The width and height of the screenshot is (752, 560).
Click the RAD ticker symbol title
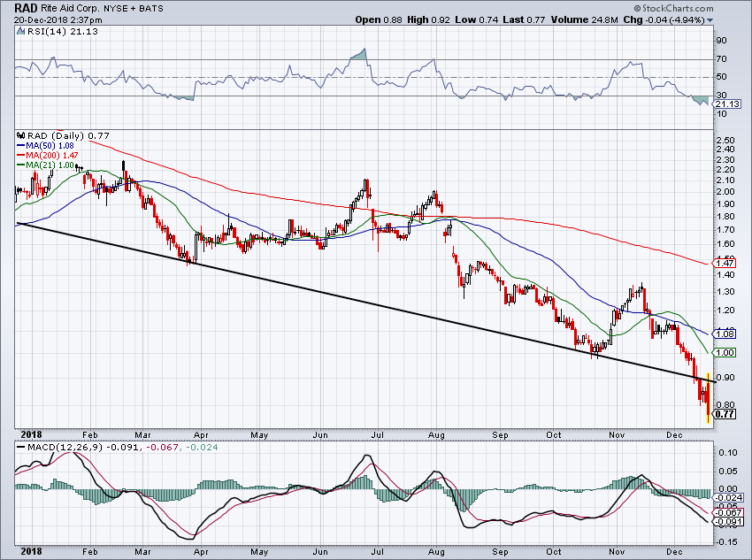click(26, 8)
